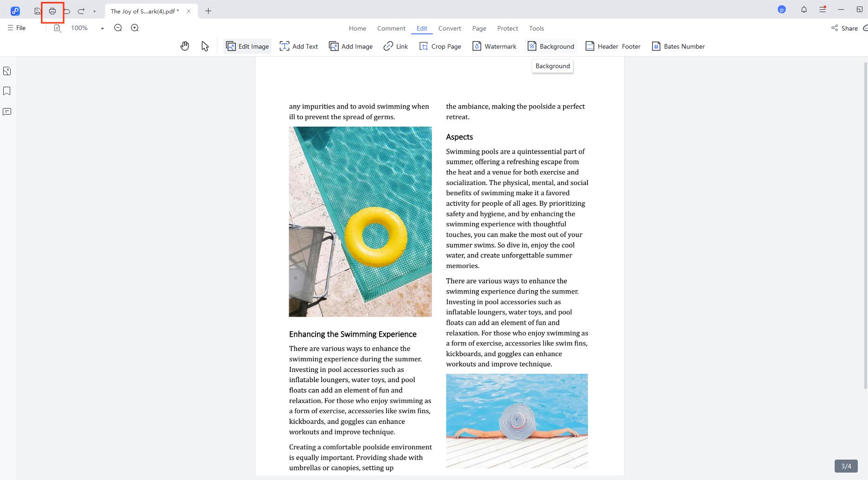Screen dimensions: 868x480
Task: Click the Undo arrow icon
Action: point(67,11)
